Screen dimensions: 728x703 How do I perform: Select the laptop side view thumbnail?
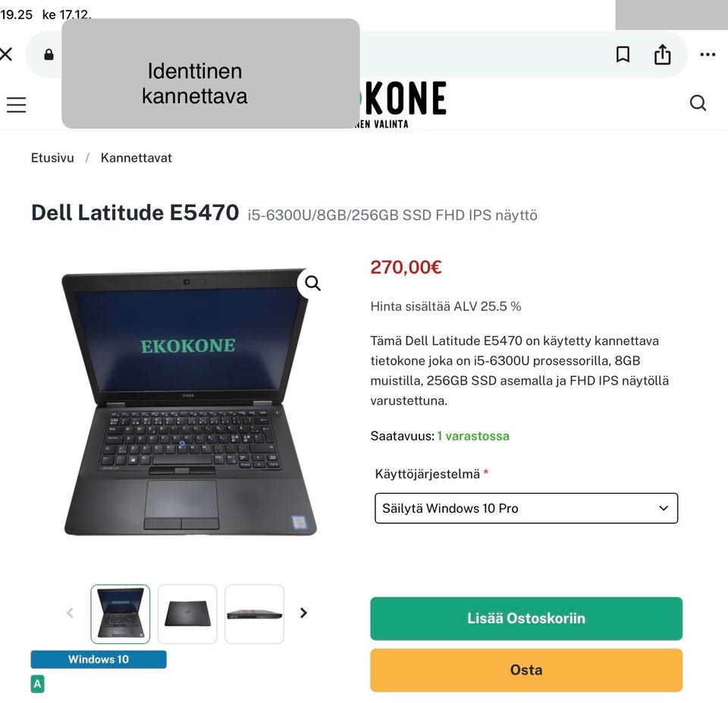coord(254,614)
